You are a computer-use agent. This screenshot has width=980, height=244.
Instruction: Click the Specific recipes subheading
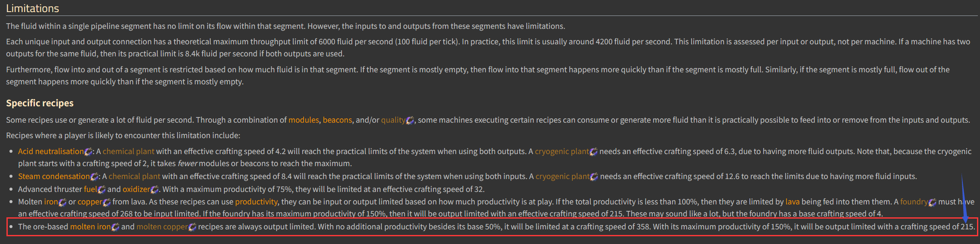[40, 103]
